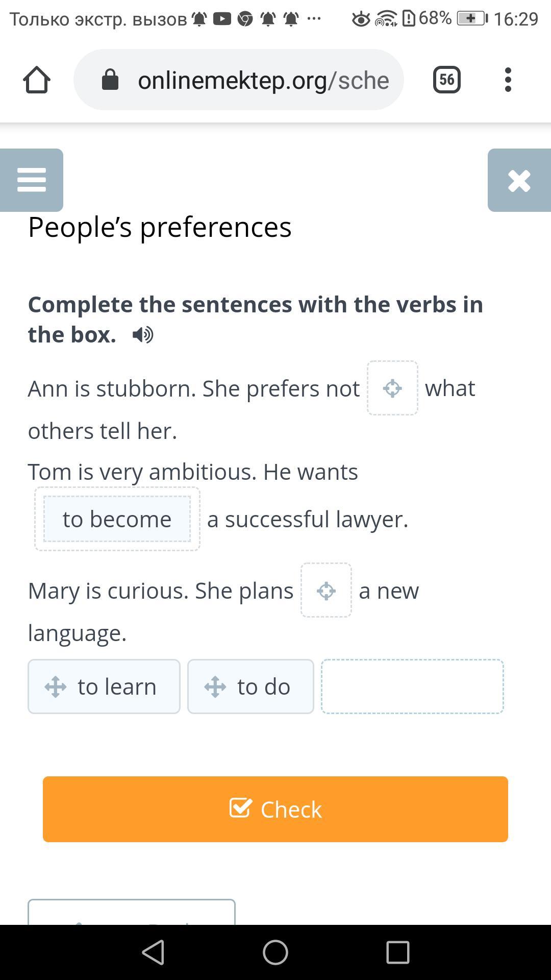551x980 pixels.
Task: Tap the Android back navigation button
Action: [153, 952]
